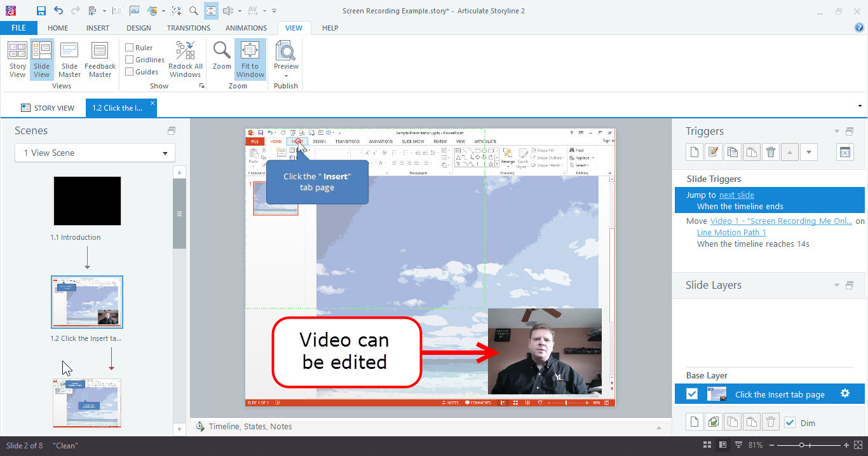
Task: Add a new slide layer
Action: [695, 422]
